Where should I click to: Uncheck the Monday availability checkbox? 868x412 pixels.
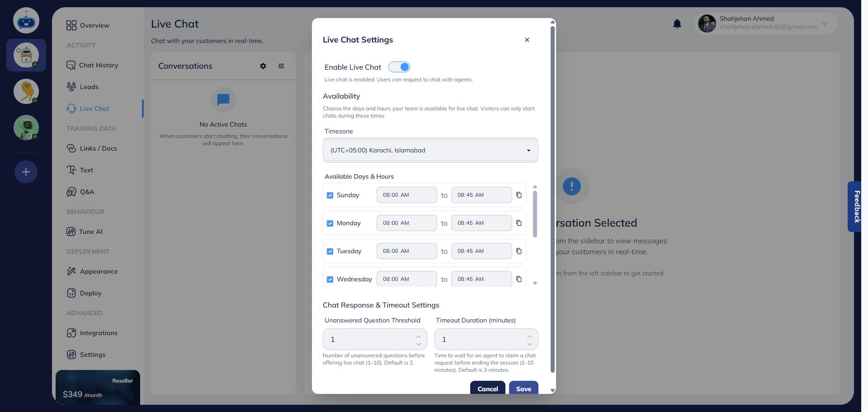(330, 223)
